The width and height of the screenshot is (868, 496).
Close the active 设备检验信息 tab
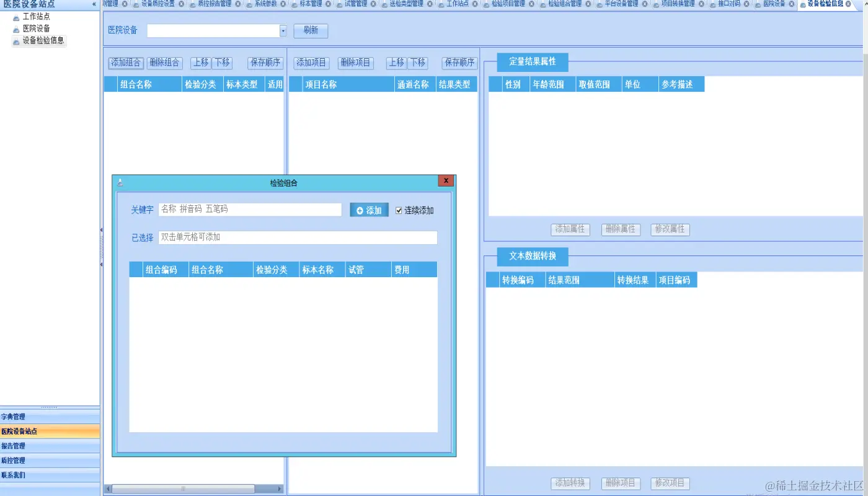click(x=848, y=4)
